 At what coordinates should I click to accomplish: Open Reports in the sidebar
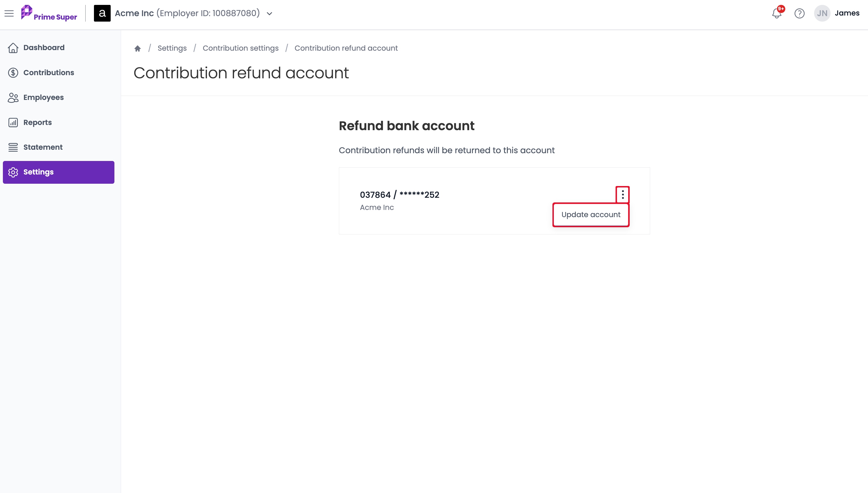[59, 122]
